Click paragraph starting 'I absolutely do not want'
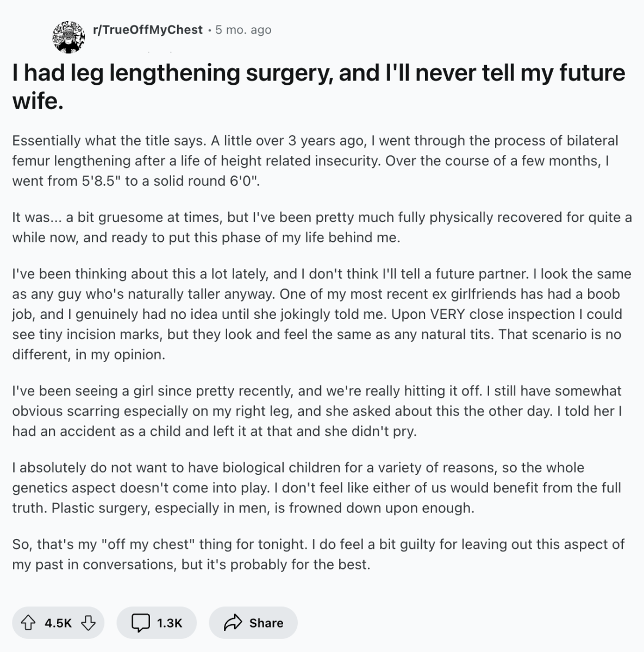 pyautogui.click(x=316, y=488)
